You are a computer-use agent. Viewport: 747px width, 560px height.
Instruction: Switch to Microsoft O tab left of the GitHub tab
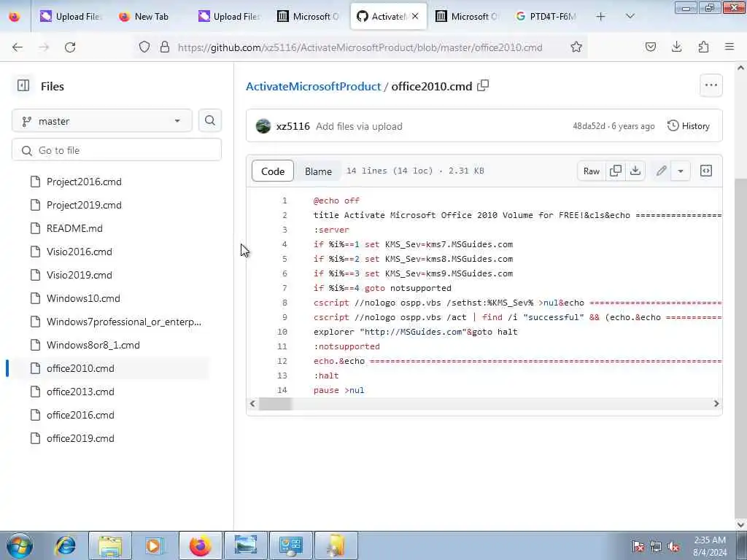click(x=309, y=17)
